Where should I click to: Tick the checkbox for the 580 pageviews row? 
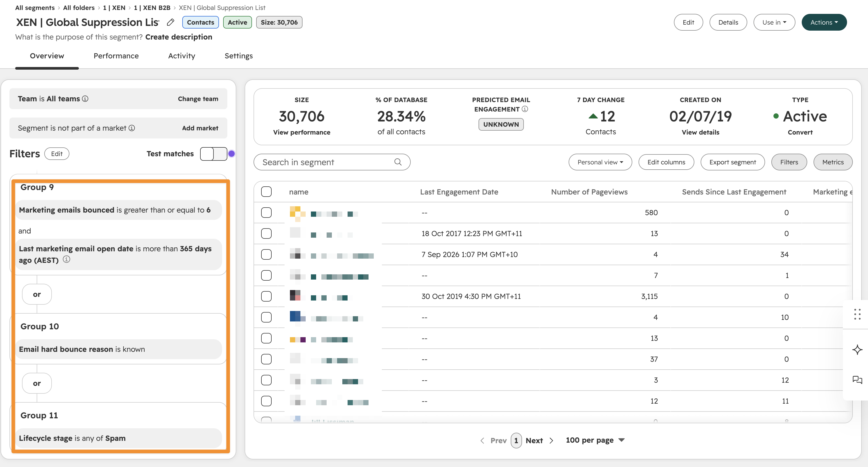[266, 213]
